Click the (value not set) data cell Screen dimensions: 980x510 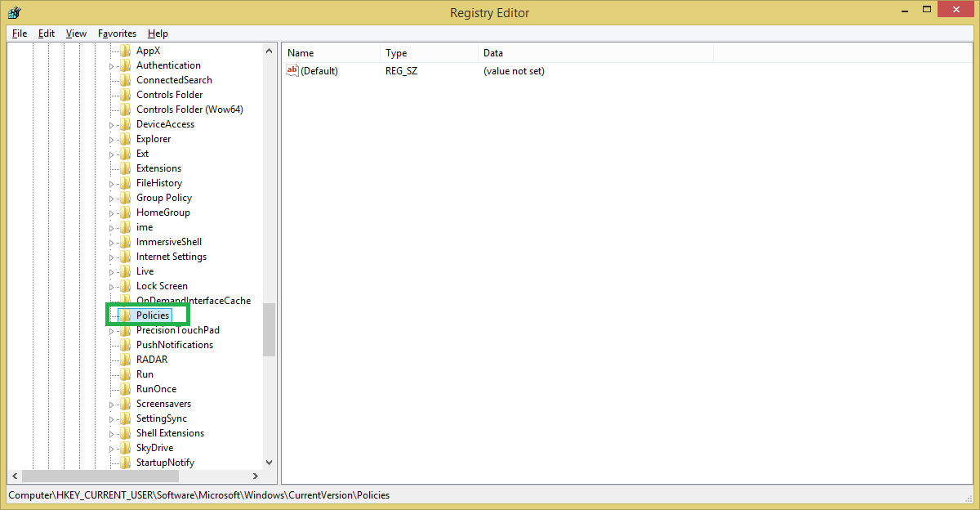pyautogui.click(x=514, y=71)
